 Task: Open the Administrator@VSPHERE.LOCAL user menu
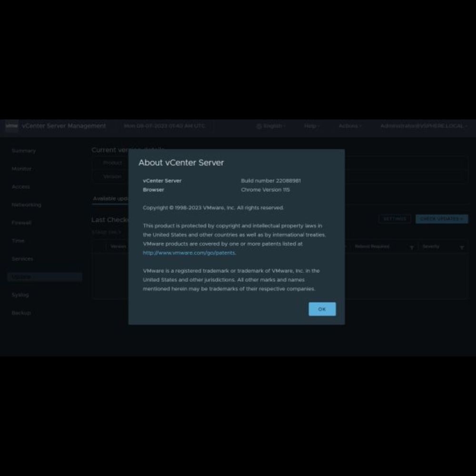(424, 126)
